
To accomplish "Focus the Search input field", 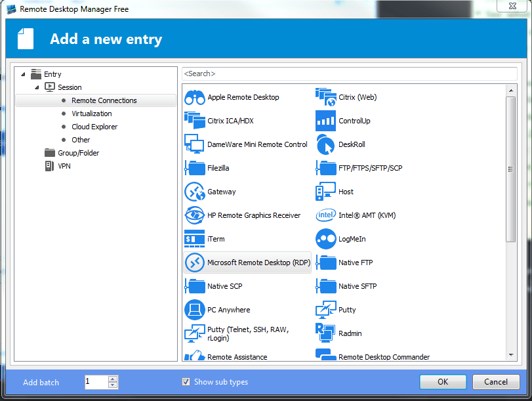I will [x=350, y=74].
